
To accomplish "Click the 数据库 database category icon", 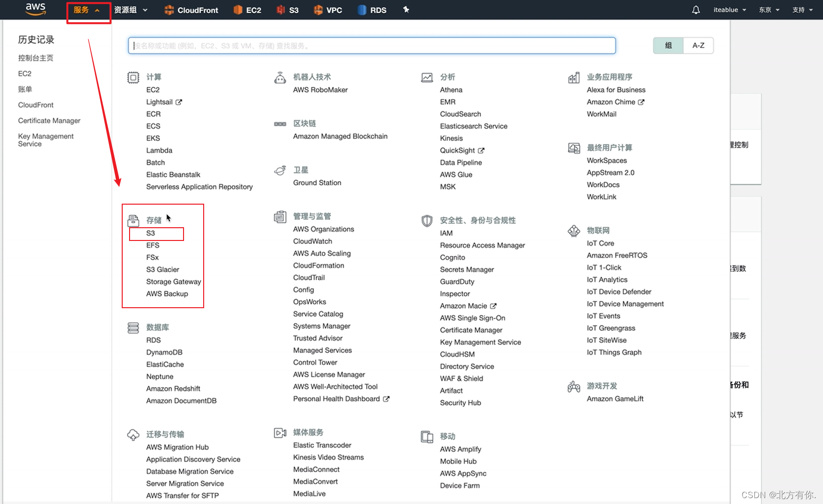I will click(x=133, y=328).
